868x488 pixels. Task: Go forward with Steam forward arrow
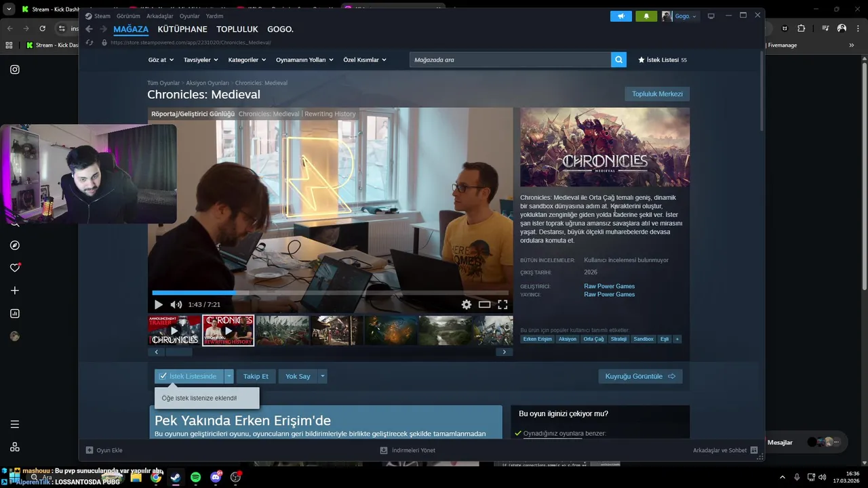103,29
